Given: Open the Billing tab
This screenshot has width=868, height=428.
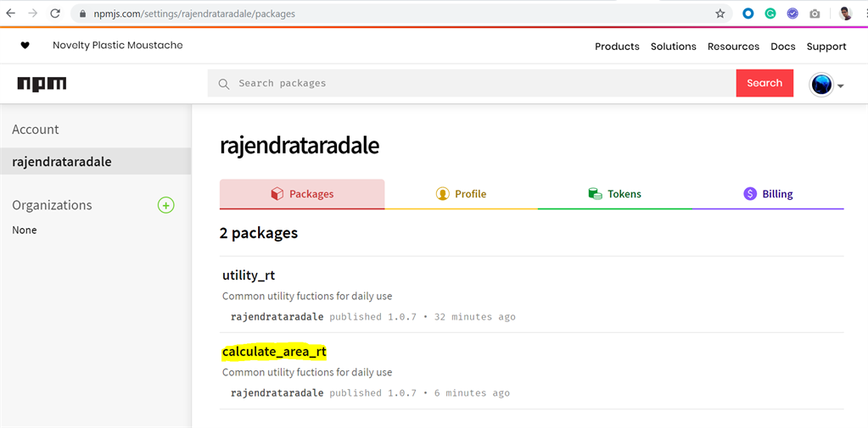Looking at the screenshot, I should pos(768,194).
